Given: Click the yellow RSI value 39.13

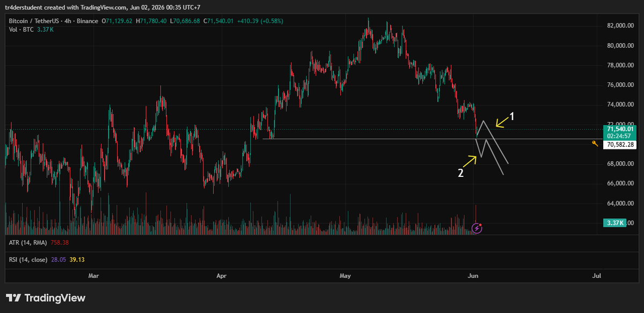Looking at the screenshot, I should [x=76, y=259].
